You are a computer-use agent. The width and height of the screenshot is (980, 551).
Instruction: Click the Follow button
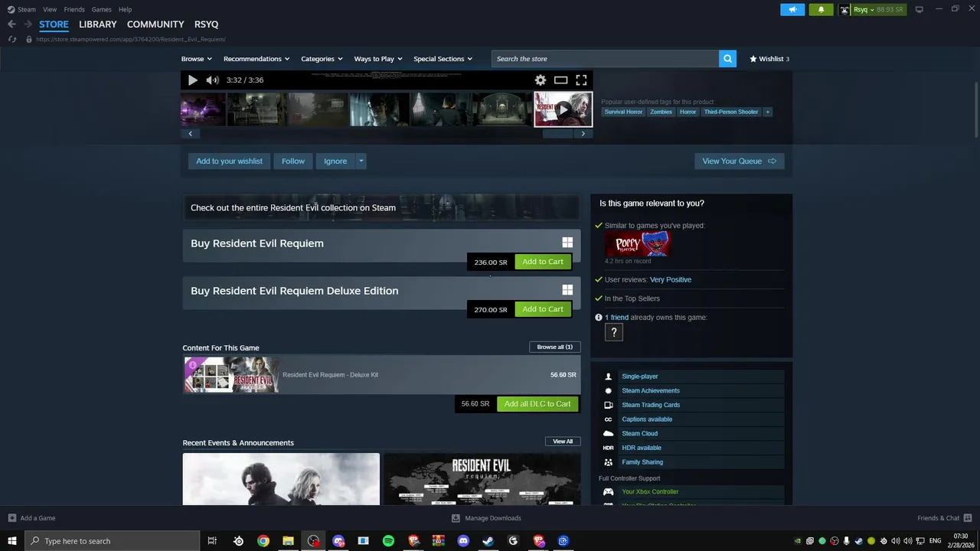click(293, 161)
